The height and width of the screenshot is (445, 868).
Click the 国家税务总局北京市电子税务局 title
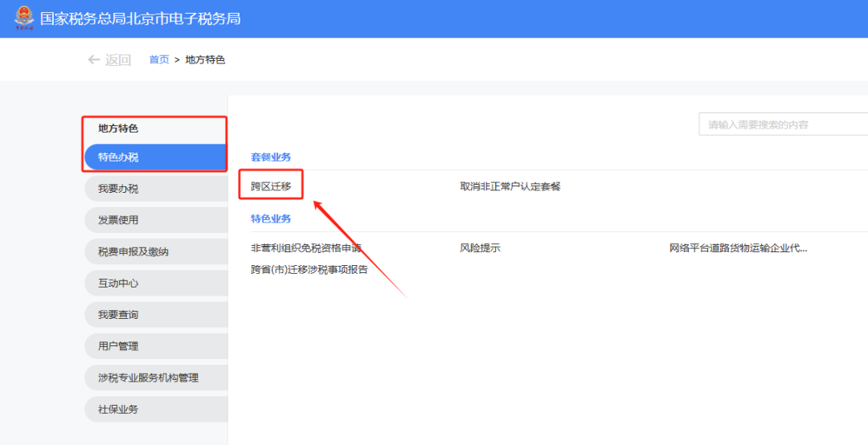tap(140, 18)
